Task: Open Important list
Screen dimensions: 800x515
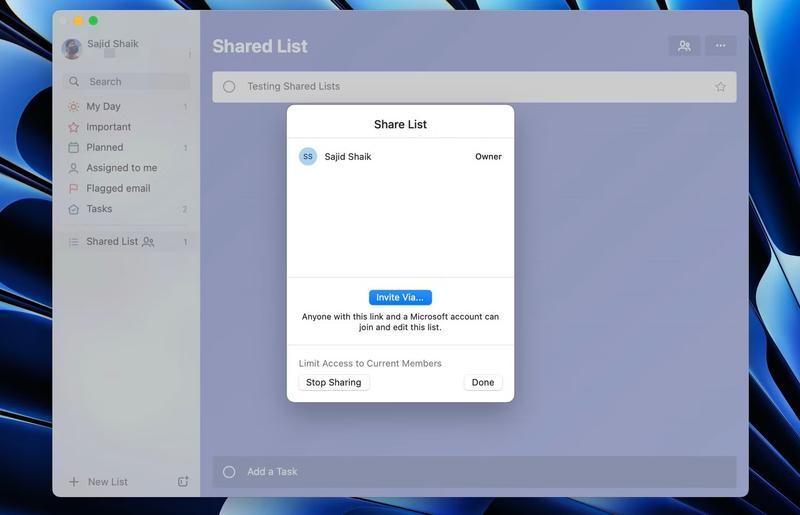Action: [x=128, y=127]
